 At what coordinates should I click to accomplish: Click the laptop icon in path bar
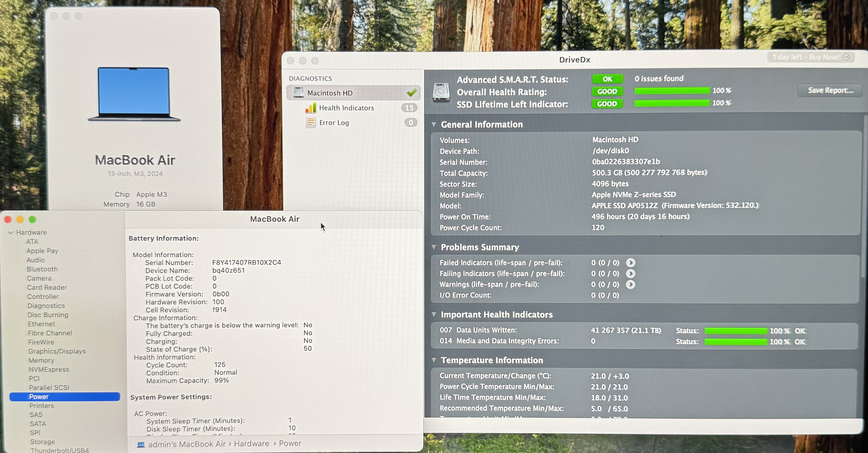(x=141, y=444)
